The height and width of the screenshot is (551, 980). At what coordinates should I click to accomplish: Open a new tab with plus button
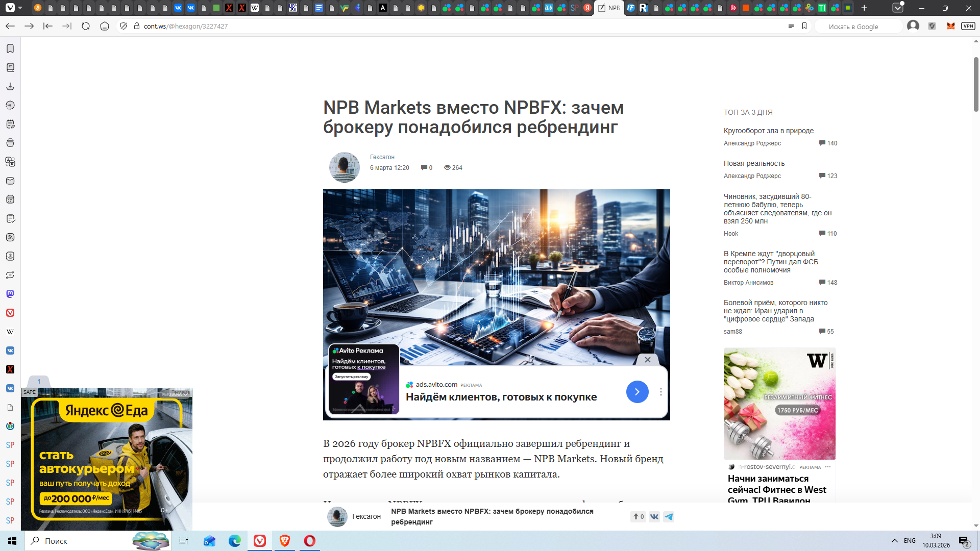pos(864,8)
